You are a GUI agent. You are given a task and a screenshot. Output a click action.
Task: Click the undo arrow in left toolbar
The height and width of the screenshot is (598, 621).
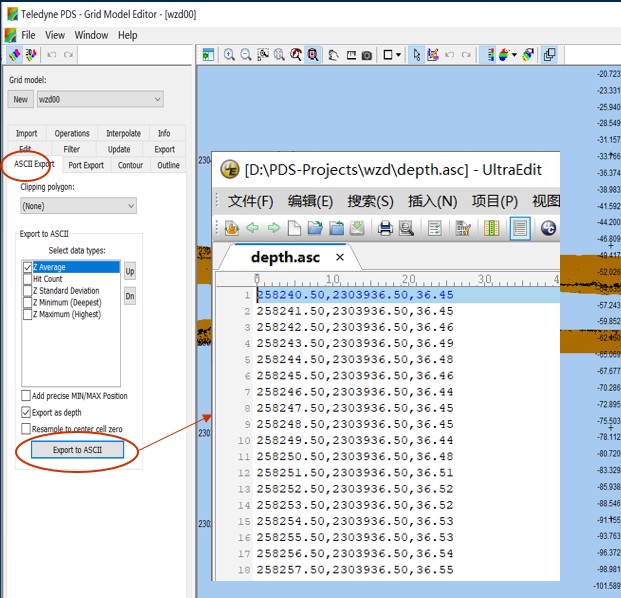[51, 55]
